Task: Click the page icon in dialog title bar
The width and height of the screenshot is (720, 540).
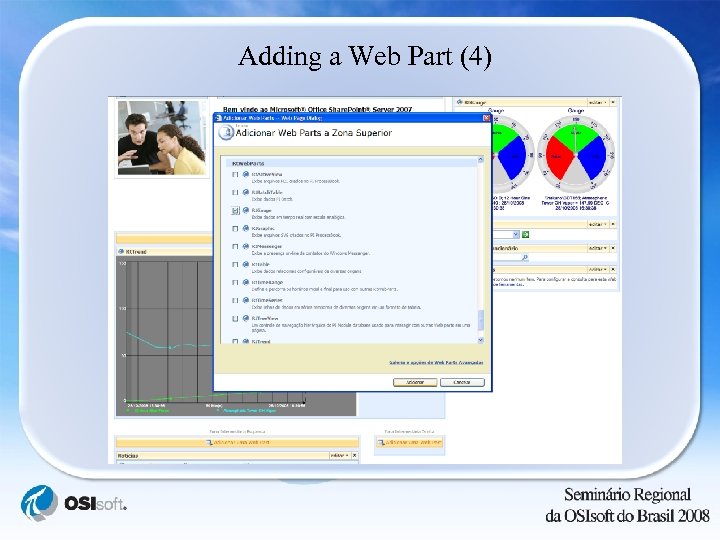Action: coord(219,118)
